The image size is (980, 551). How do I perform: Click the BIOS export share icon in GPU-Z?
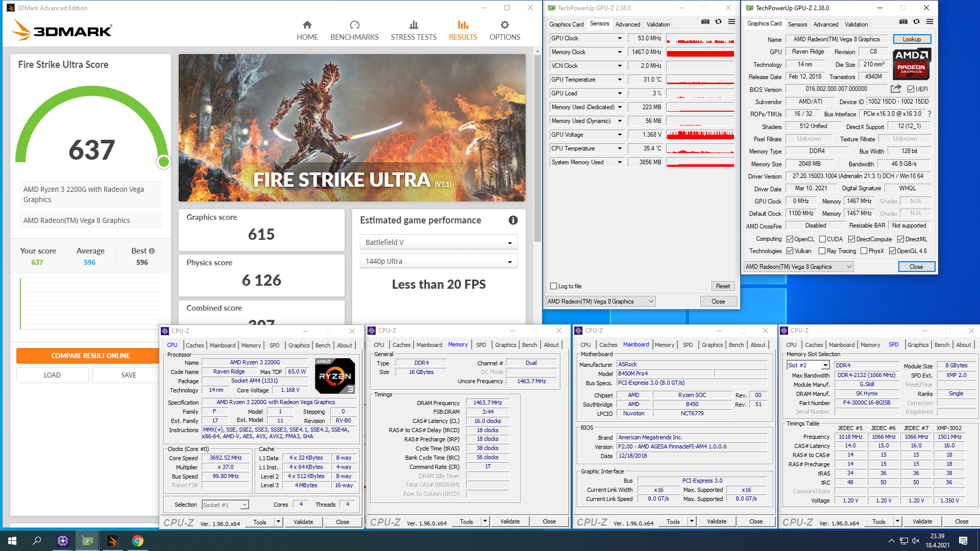pos(896,89)
